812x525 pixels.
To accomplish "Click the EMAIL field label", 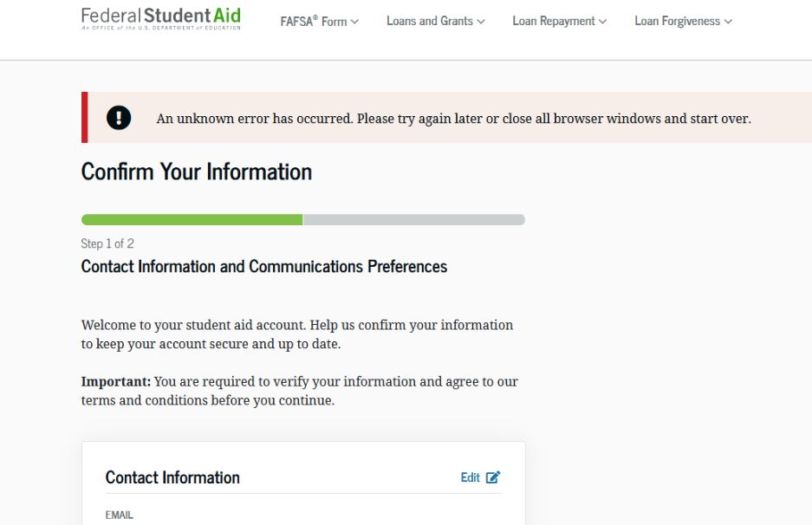I will click(x=119, y=515).
